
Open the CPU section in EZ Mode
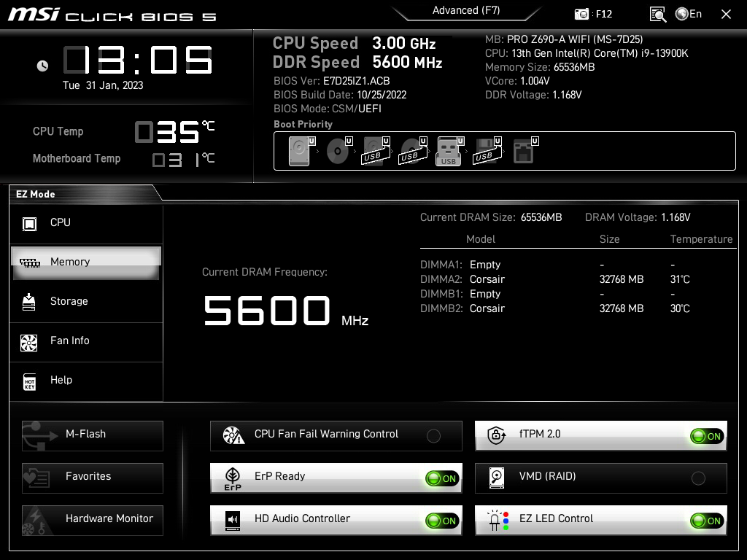(x=86, y=223)
